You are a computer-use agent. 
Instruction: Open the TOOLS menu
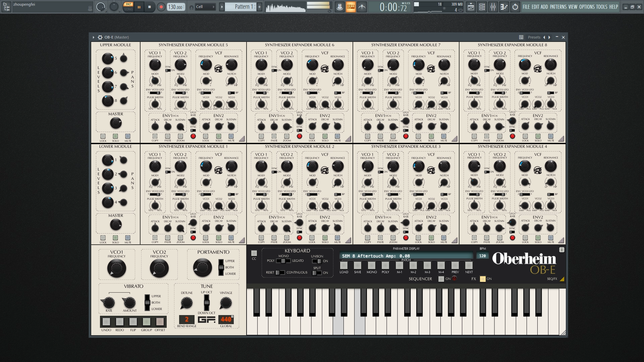602,7
